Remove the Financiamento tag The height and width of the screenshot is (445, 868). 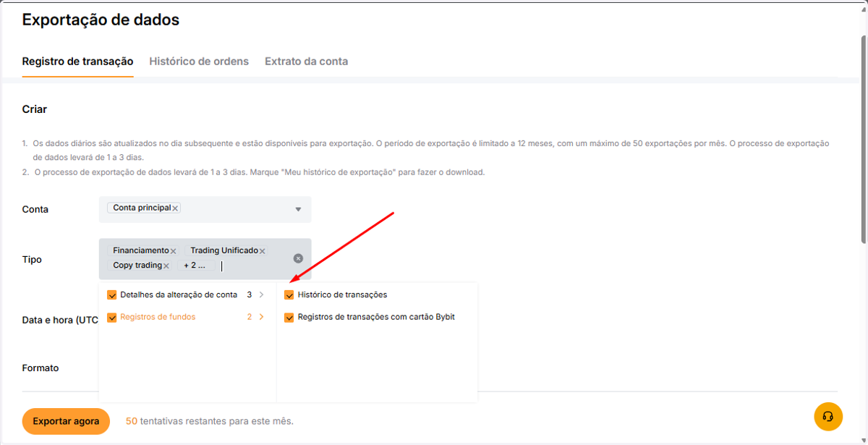(173, 251)
